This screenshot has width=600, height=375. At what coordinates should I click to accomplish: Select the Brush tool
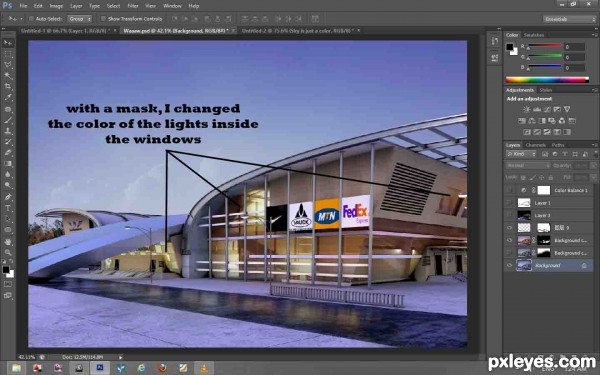pyautogui.click(x=8, y=120)
